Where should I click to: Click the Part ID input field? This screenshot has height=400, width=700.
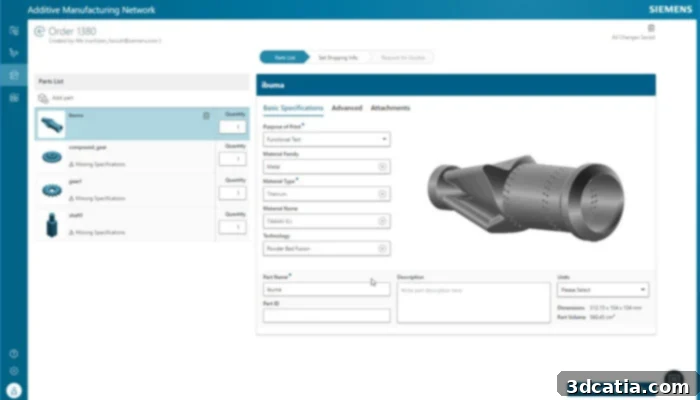(x=327, y=316)
